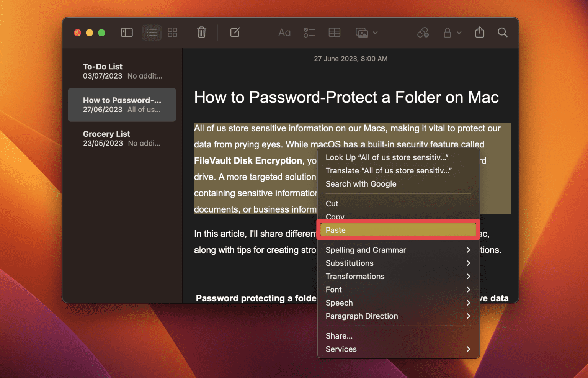This screenshot has width=588, height=378.
Task: Create a new note
Action: pos(235,33)
